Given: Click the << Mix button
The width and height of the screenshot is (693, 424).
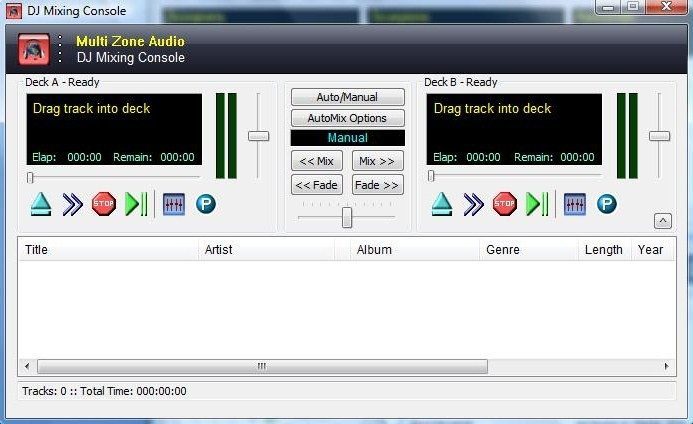Looking at the screenshot, I should (317, 161).
